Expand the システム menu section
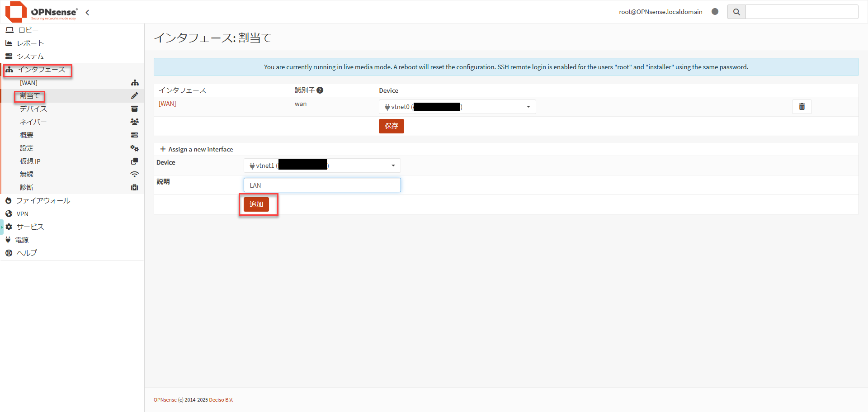868x412 pixels. [x=30, y=57]
